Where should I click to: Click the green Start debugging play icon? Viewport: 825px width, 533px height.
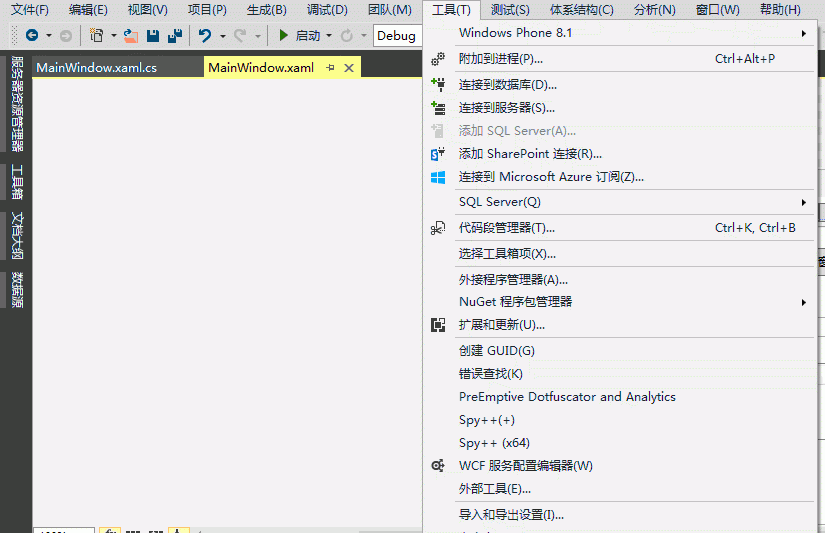(x=283, y=35)
